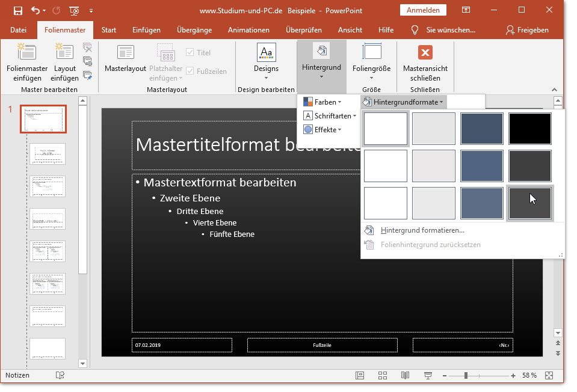Save the presentation with the floppy disk icon
577x392 pixels.
coord(18,11)
